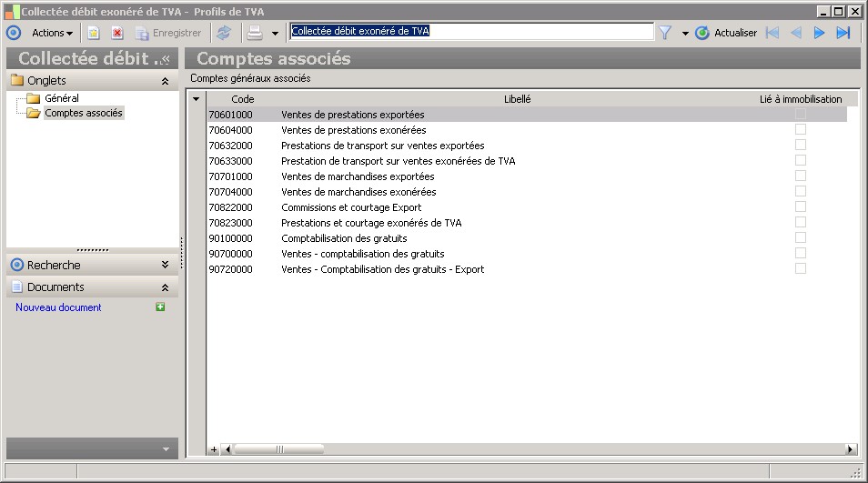
Task: Select the Comptabilisation des gratuits row, code 90100000
Action: [527, 238]
